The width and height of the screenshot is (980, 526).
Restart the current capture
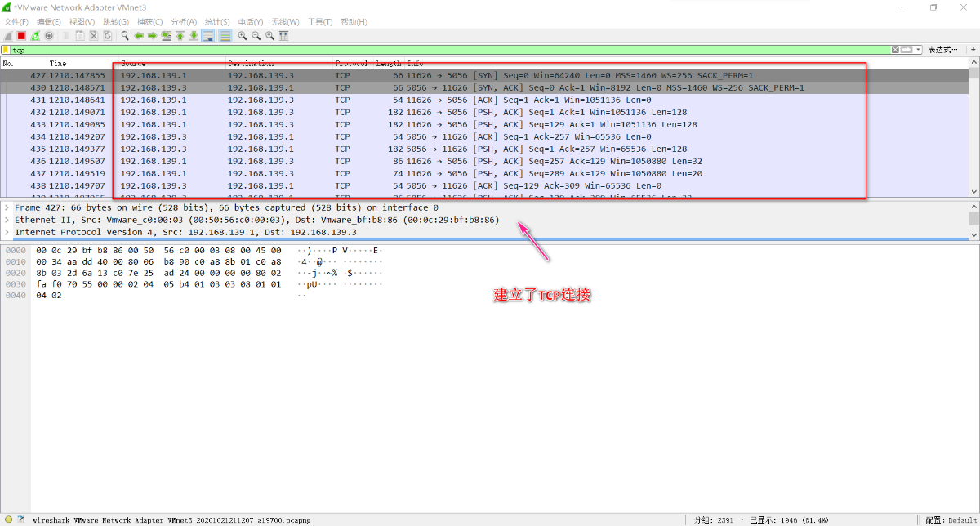(x=35, y=36)
